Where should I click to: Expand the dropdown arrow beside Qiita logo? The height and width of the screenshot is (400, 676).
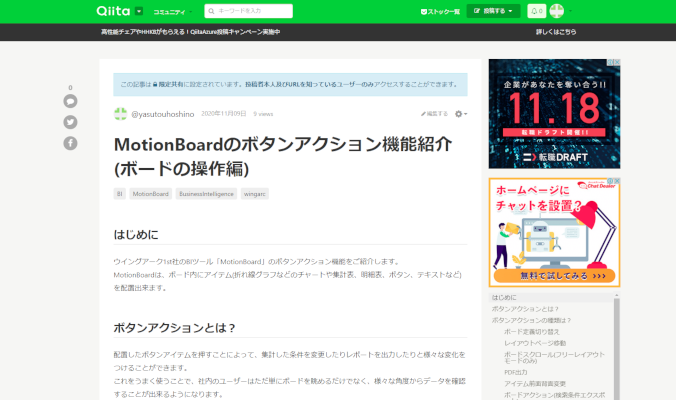(139, 11)
